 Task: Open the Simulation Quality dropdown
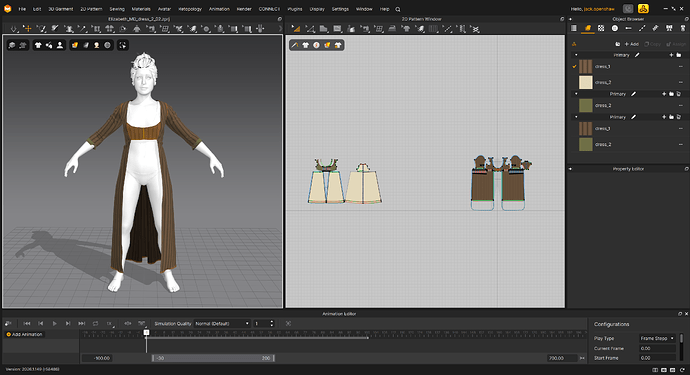click(222, 324)
